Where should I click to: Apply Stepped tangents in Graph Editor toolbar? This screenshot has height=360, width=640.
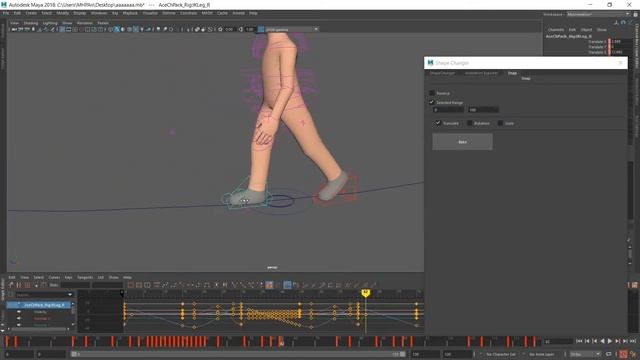pyautogui.click(x=199, y=285)
